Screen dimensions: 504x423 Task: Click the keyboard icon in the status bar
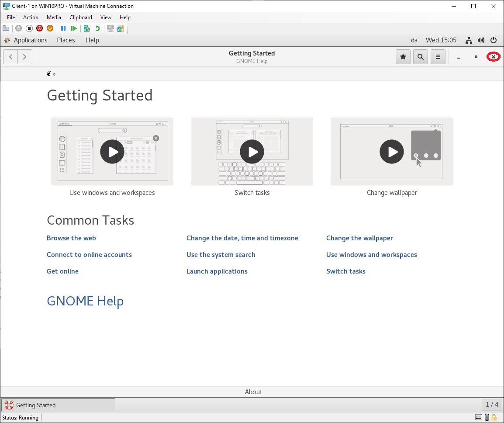[x=479, y=417]
